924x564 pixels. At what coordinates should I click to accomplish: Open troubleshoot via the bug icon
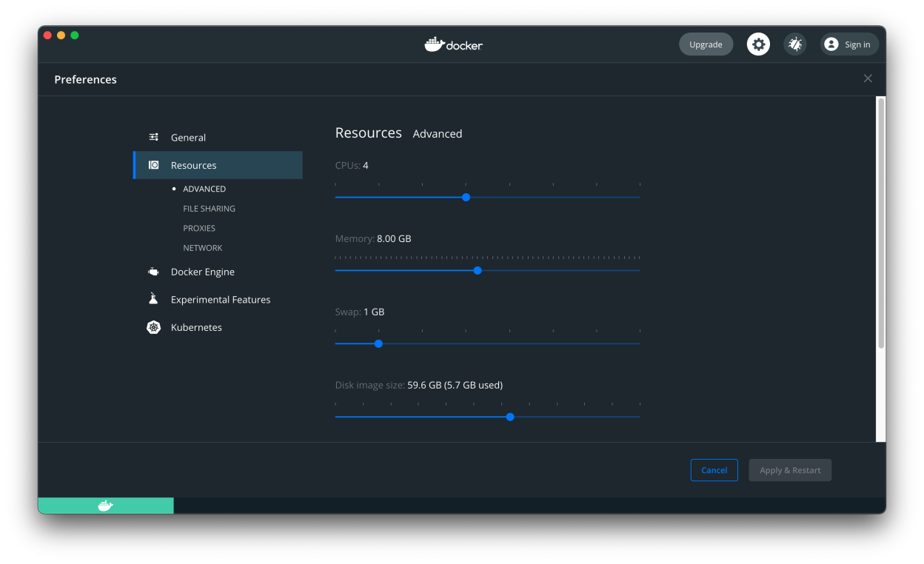click(x=795, y=44)
